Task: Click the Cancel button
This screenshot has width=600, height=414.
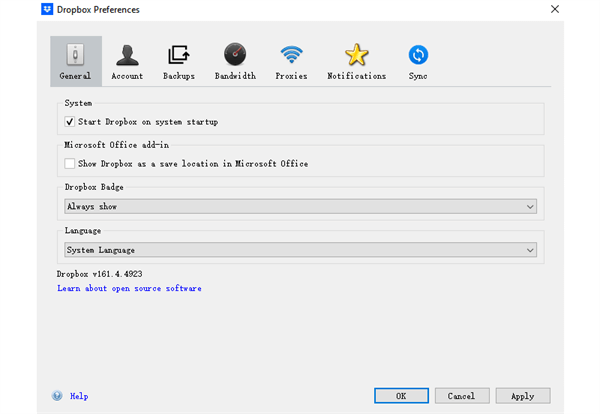Action: [x=462, y=396]
